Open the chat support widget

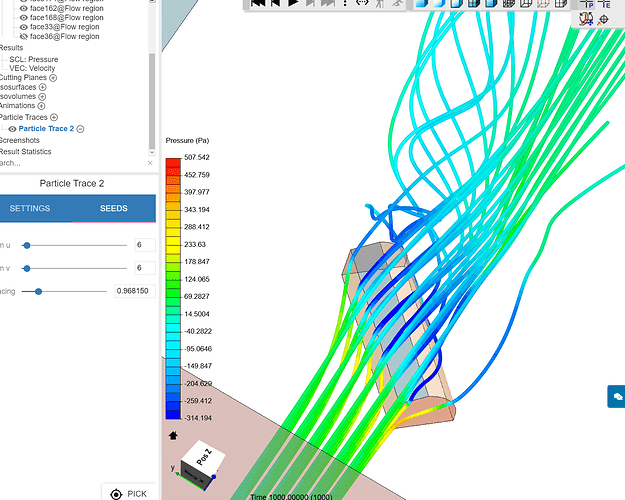(615, 397)
